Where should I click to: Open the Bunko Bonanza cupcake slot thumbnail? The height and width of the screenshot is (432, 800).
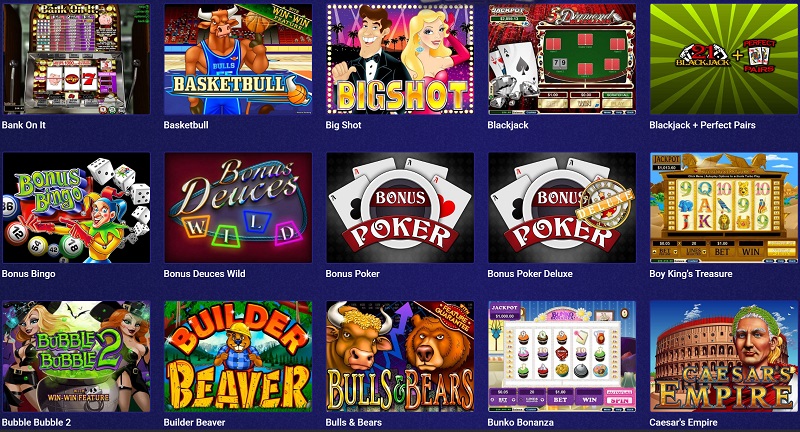(x=562, y=356)
